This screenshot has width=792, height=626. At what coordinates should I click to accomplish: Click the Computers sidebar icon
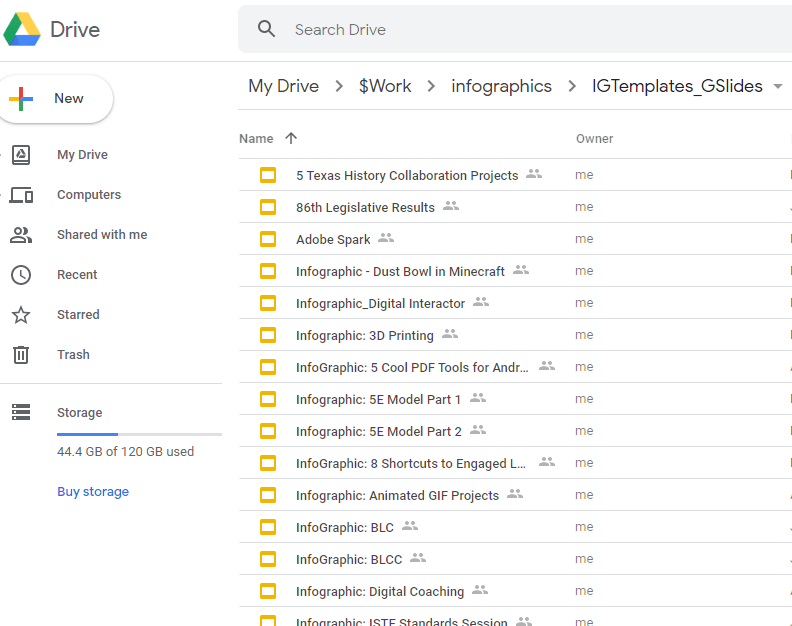pyautogui.click(x=21, y=195)
